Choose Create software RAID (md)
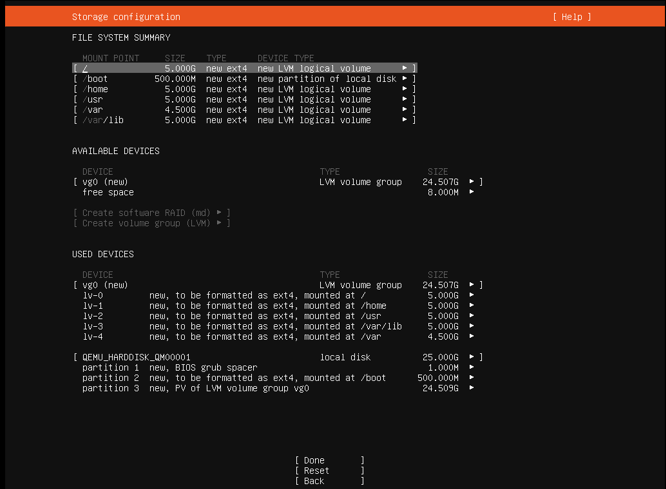Viewport: 666px width, 489px height. click(151, 212)
